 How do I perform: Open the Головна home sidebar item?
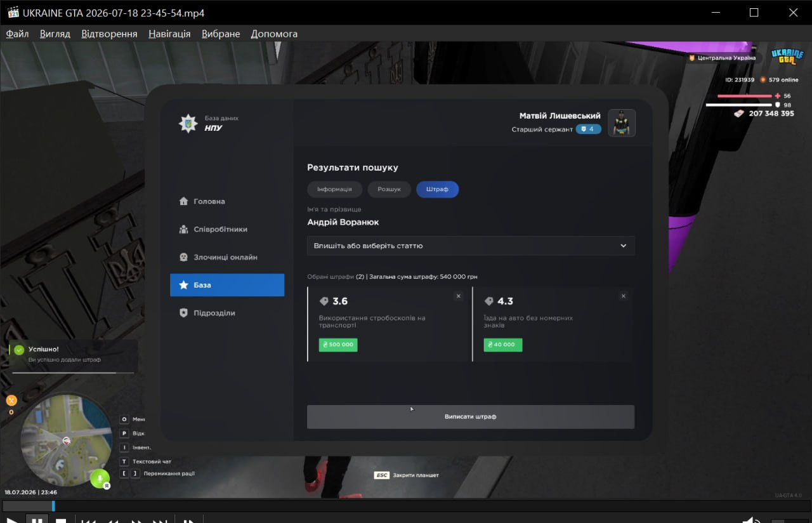pos(227,201)
